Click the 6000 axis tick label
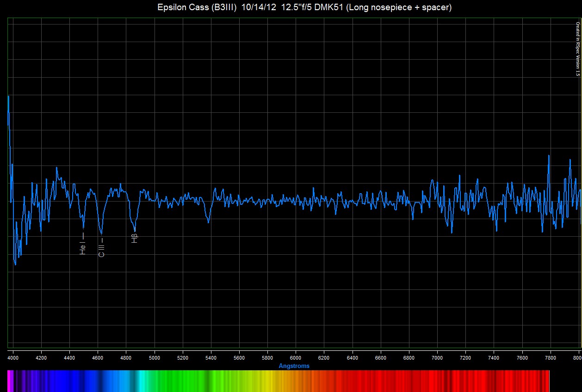582x392 pixels. pyautogui.click(x=296, y=358)
